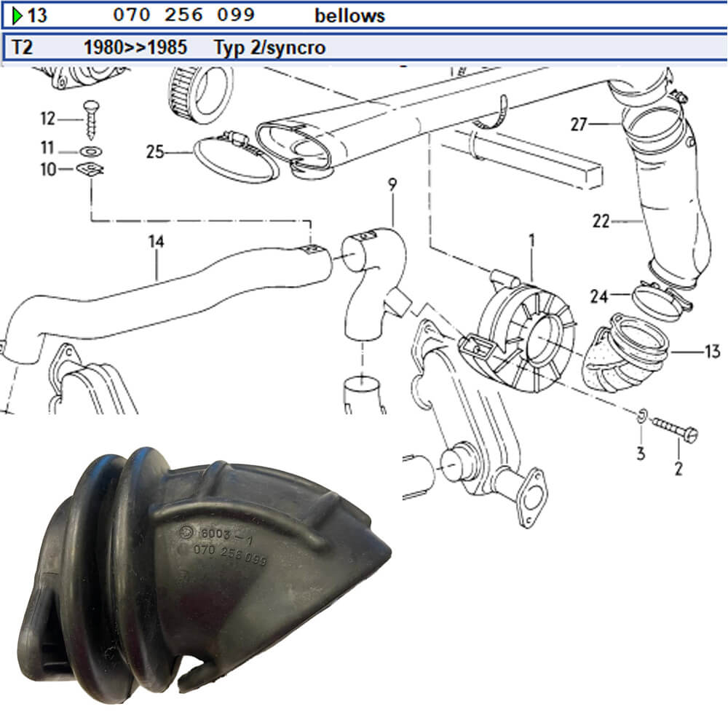Select the clamp ring labeled 24
The height and width of the screenshot is (728, 728).
coord(659,301)
